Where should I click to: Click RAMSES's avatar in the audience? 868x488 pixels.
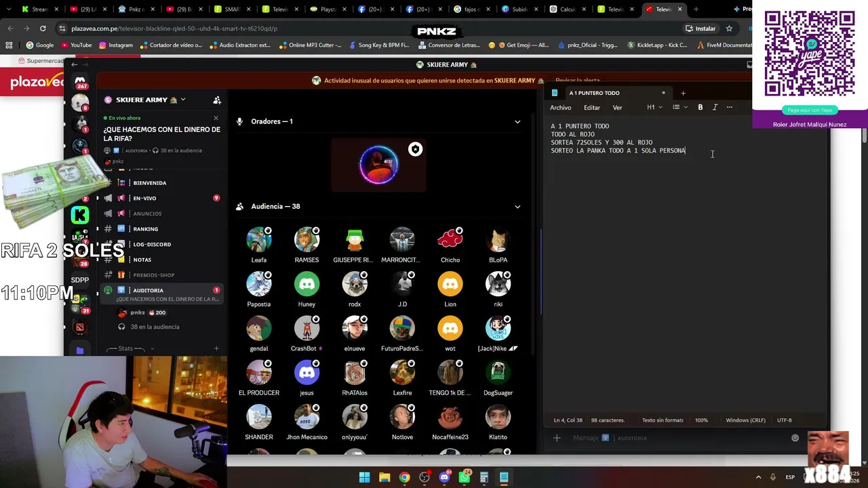pos(307,240)
